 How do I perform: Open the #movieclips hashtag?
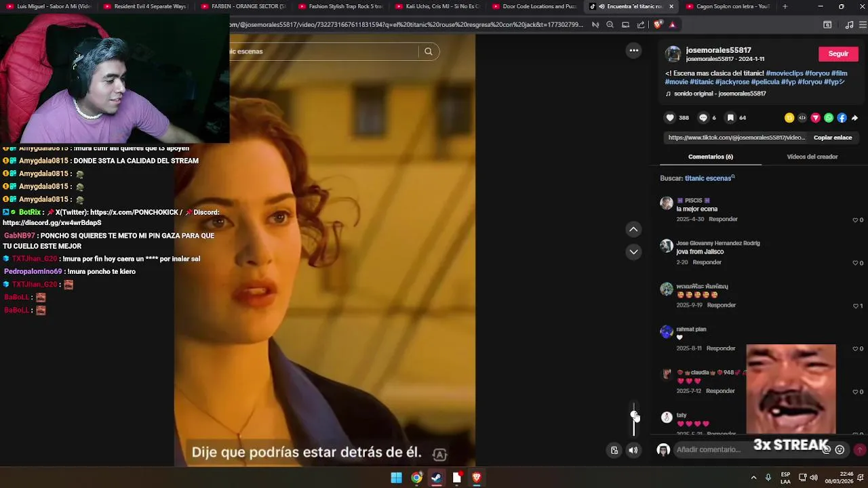tap(784, 73)
